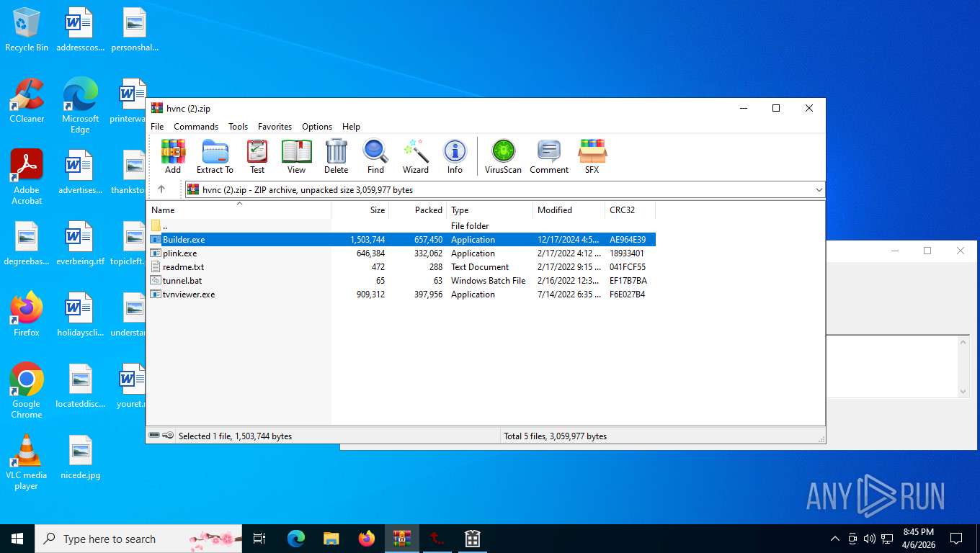Select the holidayscli... Word document
980x553 pixels.
pyautogui.click(x=80, y=315)
